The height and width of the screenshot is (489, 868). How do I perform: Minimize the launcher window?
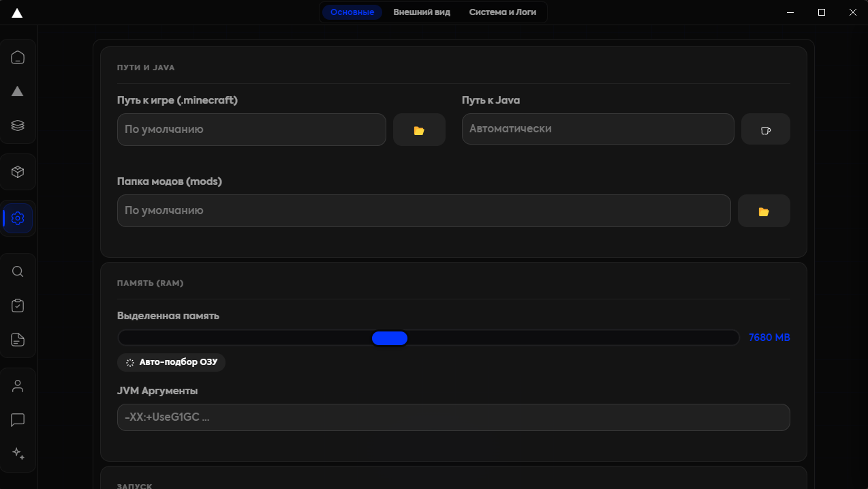[x=790, y=12]
